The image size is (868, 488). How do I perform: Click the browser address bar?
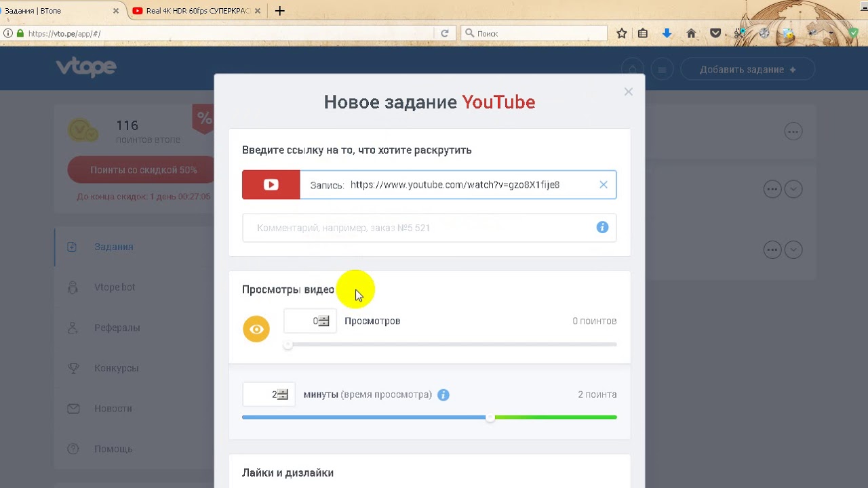(231, 33)
